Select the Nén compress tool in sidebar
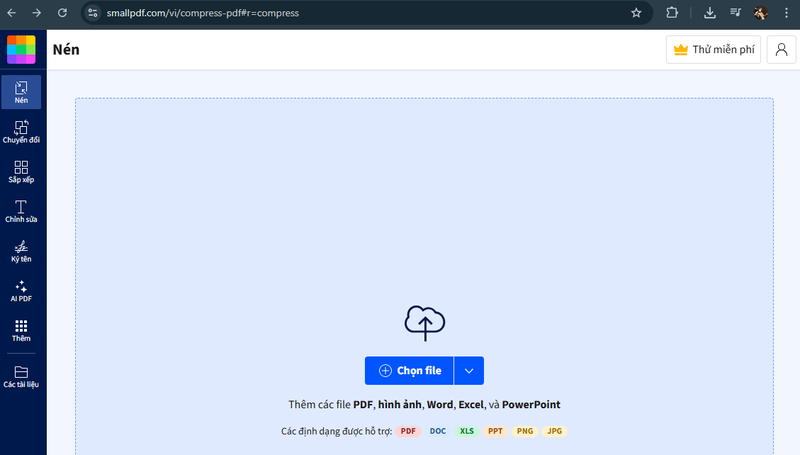This screenshot has width=800, height=455. click(21, 92)
